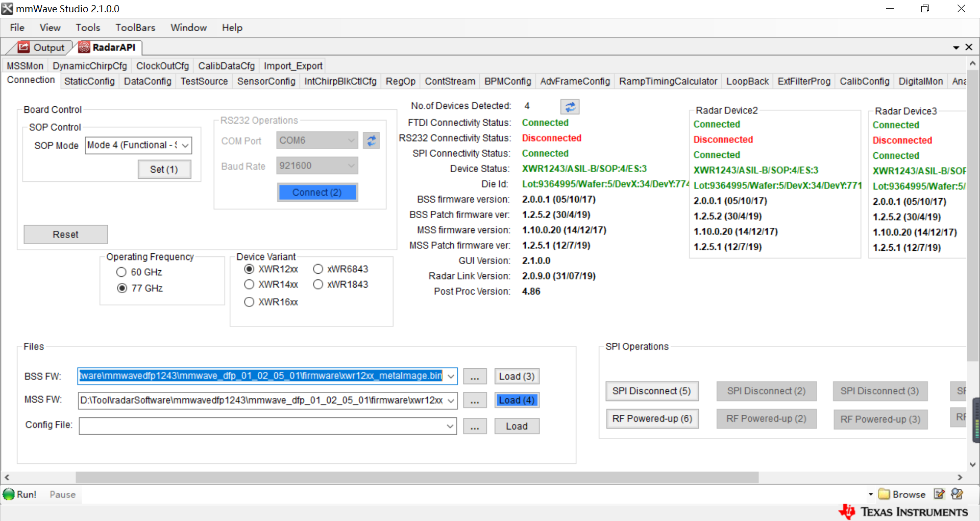Select 60 GHz operating frequency
980x521 pixels.
point(121,272)
